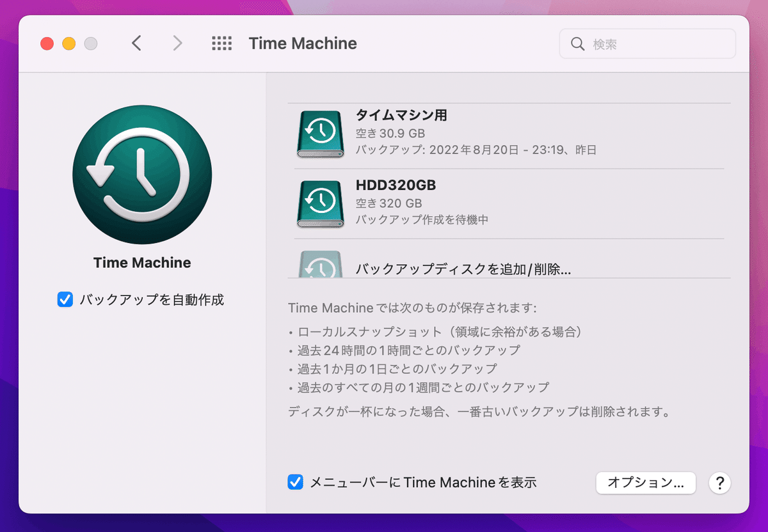The image size is (768, 532).
Task: Click the 過去1か月の1日ごとのバックアップ line
Action: 393,369
